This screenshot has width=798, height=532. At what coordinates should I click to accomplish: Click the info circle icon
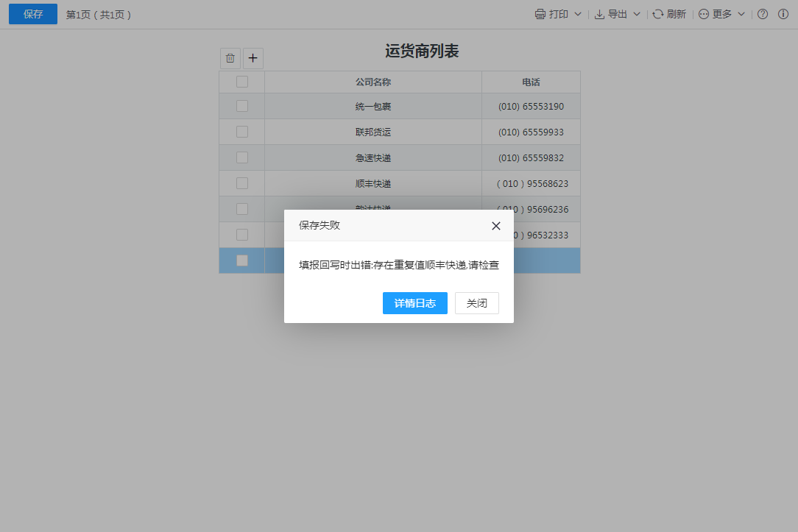pyautogui.click(x=783, y=14)
